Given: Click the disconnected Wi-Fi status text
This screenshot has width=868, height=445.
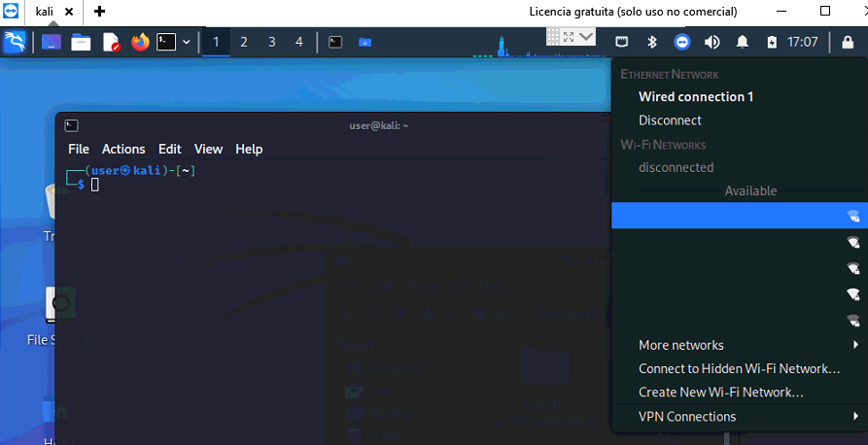Looking at the screenshot, I should click(676, 167).
